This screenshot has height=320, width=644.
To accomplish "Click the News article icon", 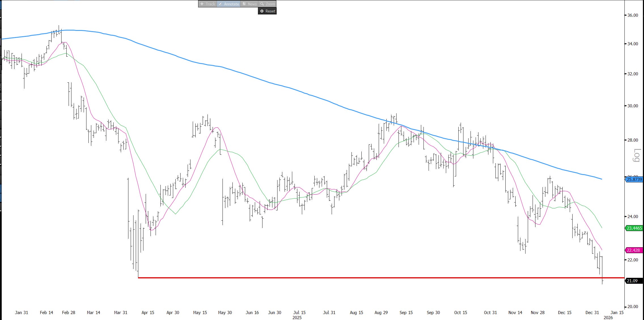I will 244,4.
